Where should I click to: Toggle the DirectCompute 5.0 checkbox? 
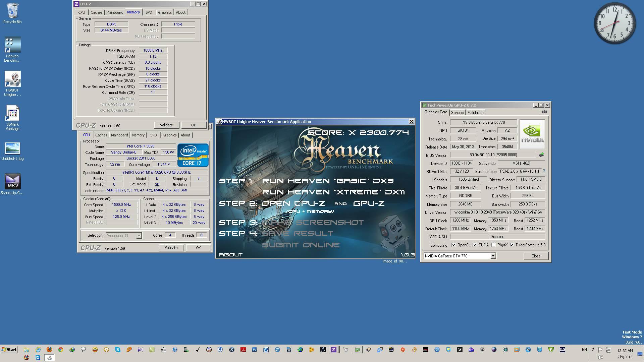(x=512, y=245)
